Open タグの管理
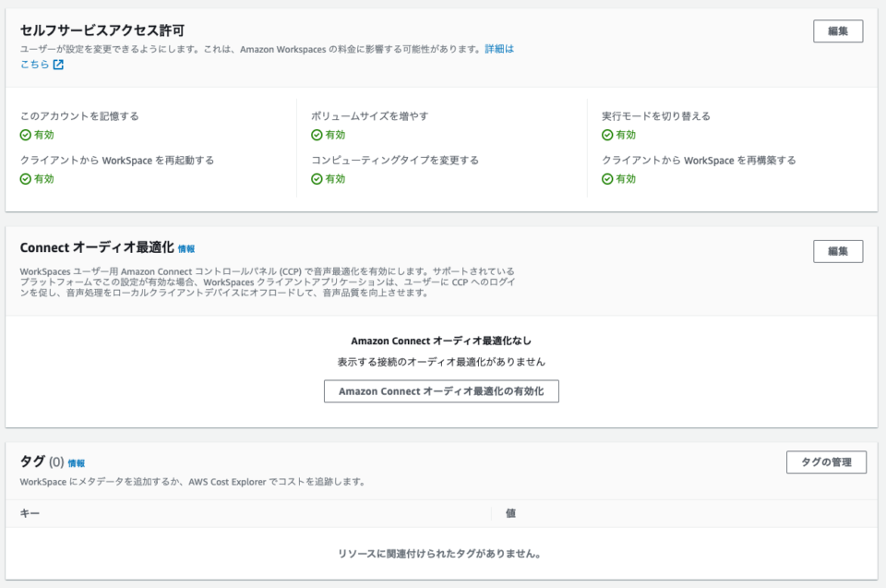 [826, 462]
